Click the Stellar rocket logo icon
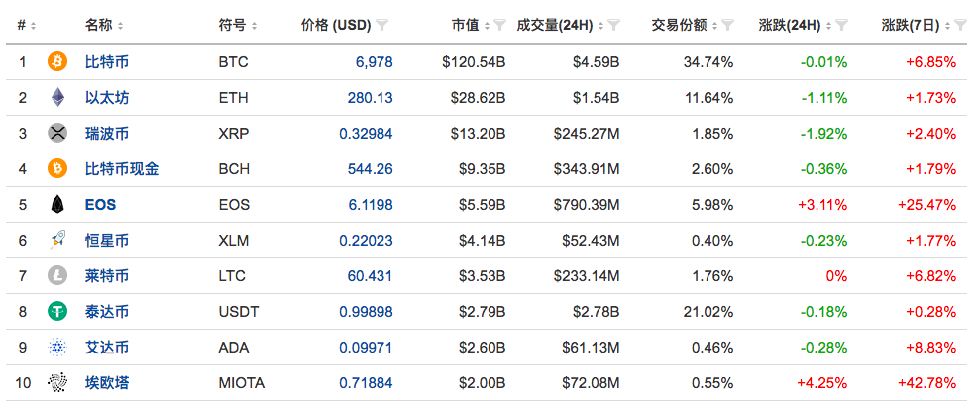The width and height of the screenshot is (980, 403). point(57,241)
